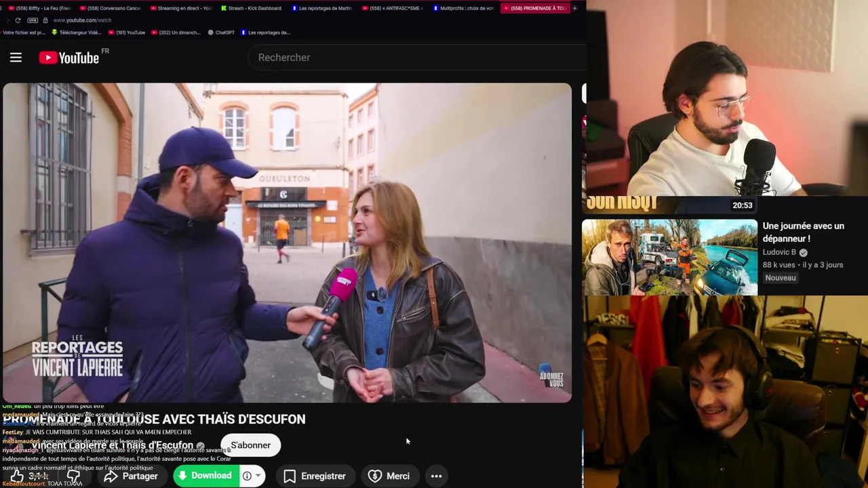868x488 pixels.
Task: Open channel 'Vincent Lapierre et Thaïs d'Escufon'
Action: tap(112, 445)
